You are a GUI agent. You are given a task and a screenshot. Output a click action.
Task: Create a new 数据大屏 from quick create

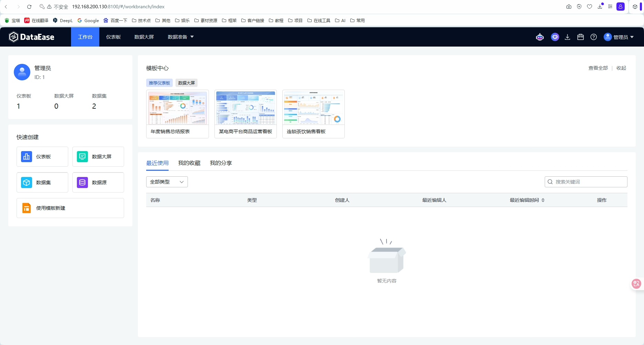(x=98, y=157)
